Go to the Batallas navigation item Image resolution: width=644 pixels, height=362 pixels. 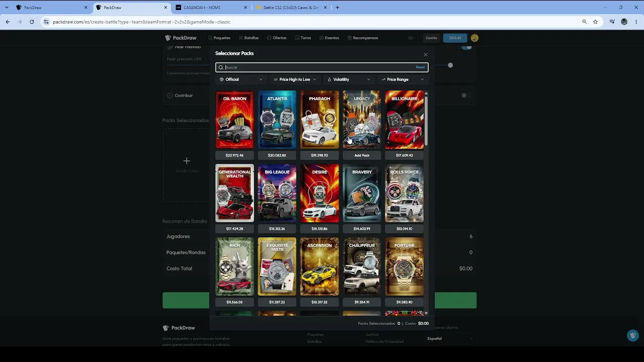(x=249, y=38)
